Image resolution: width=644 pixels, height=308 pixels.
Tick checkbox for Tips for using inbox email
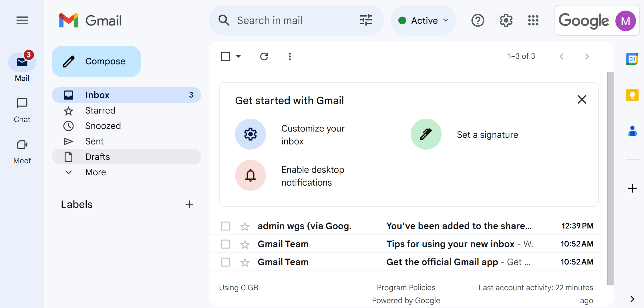pos(225,244)
